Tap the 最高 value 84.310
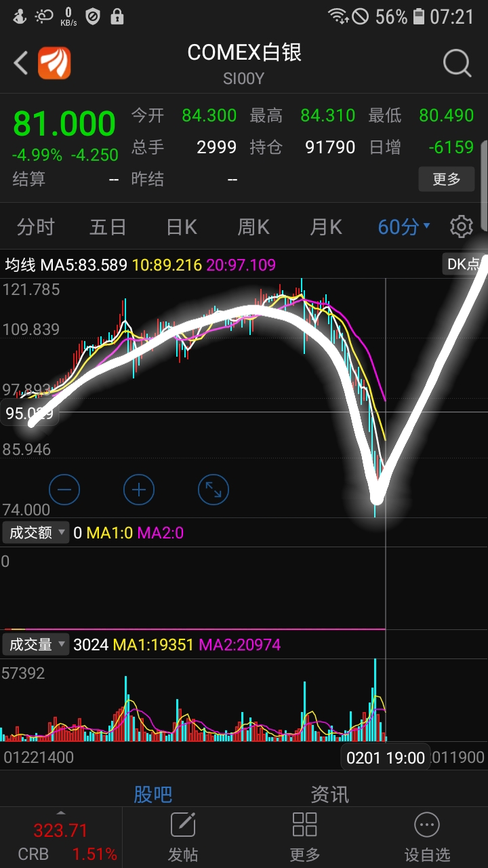Viewport: 488px width, 868px height. click(x=328, y=115)
